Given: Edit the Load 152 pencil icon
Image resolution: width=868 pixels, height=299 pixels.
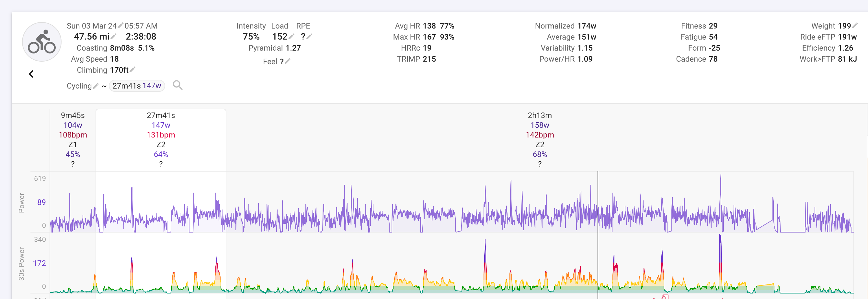Looking at the screenshot, I should [291, 36].
